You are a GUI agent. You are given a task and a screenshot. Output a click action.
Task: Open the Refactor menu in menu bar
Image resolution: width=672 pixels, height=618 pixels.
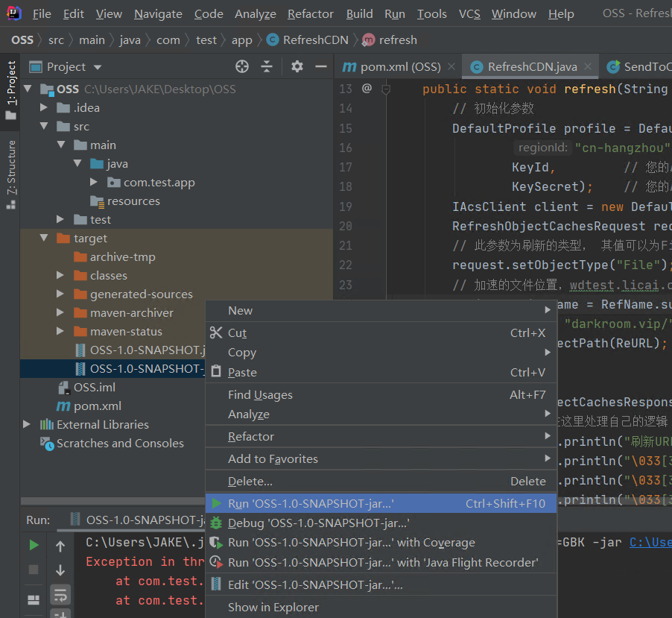(310, 13)
